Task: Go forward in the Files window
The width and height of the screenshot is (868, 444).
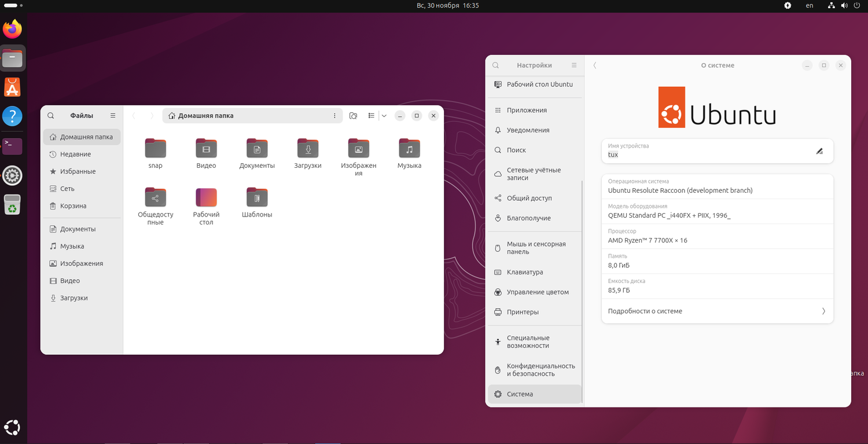Action: pos(152,116)
